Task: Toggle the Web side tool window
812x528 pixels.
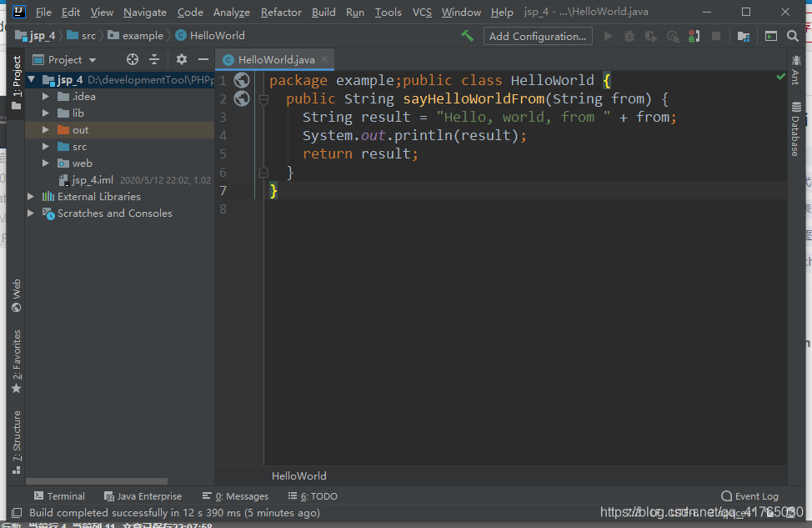Action: (17, 296)
